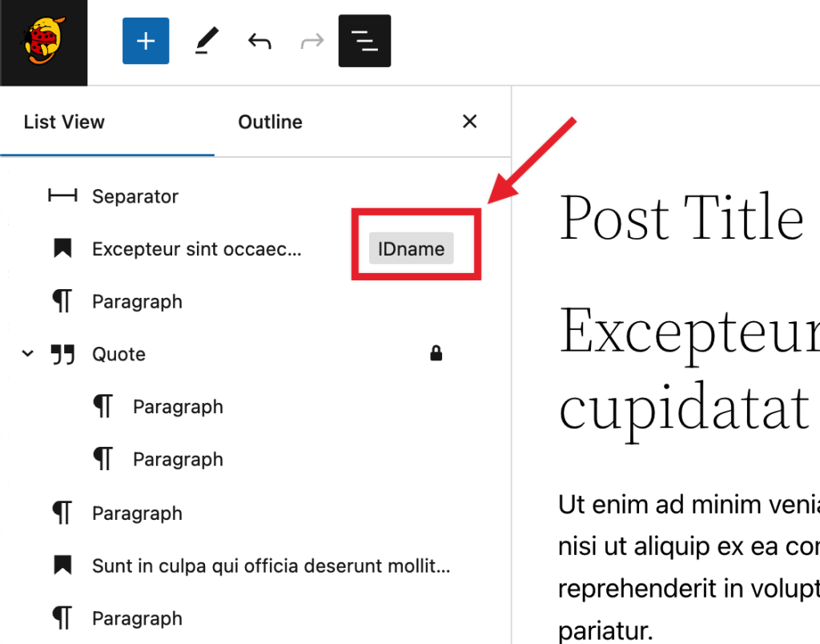This screenshot has height=644, width=820.
Task: Click the Post Title in editor
Action: pos(681,217)
